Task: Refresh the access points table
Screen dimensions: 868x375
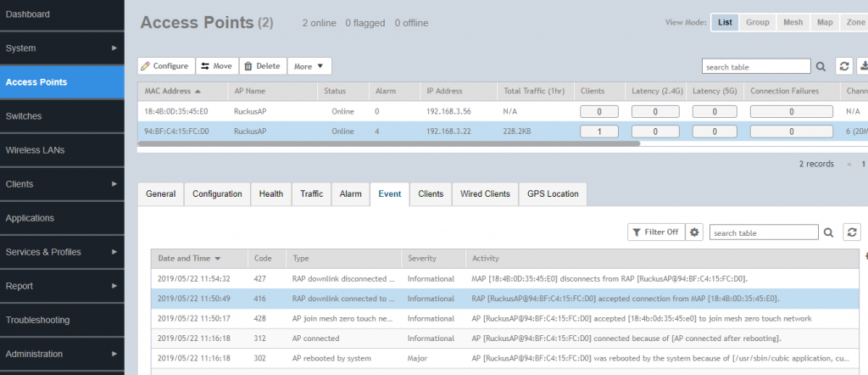Action: [844, 66]
